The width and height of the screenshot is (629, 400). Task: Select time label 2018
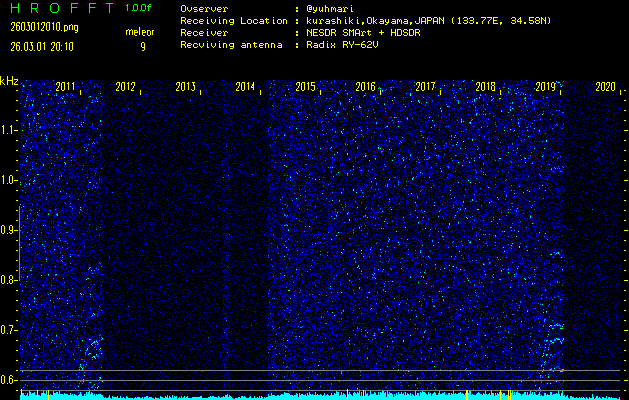pyautogui.click(x=485, y=87)
